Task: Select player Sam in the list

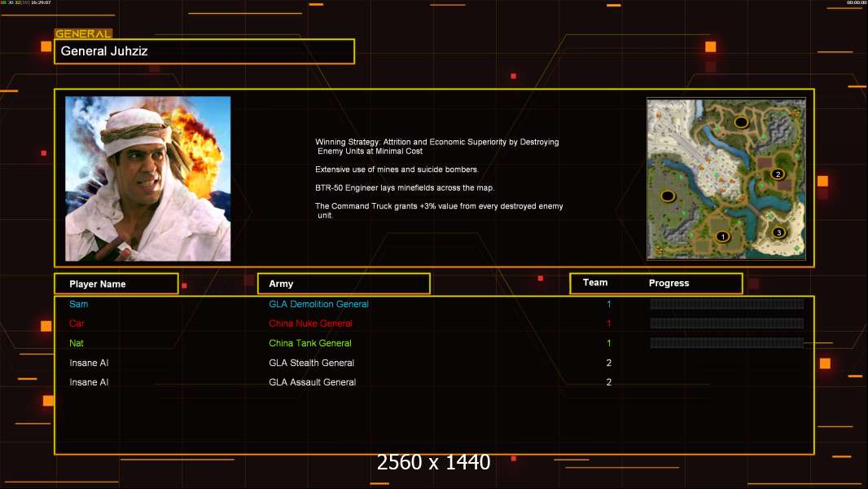Action: (x=79, y=304)
